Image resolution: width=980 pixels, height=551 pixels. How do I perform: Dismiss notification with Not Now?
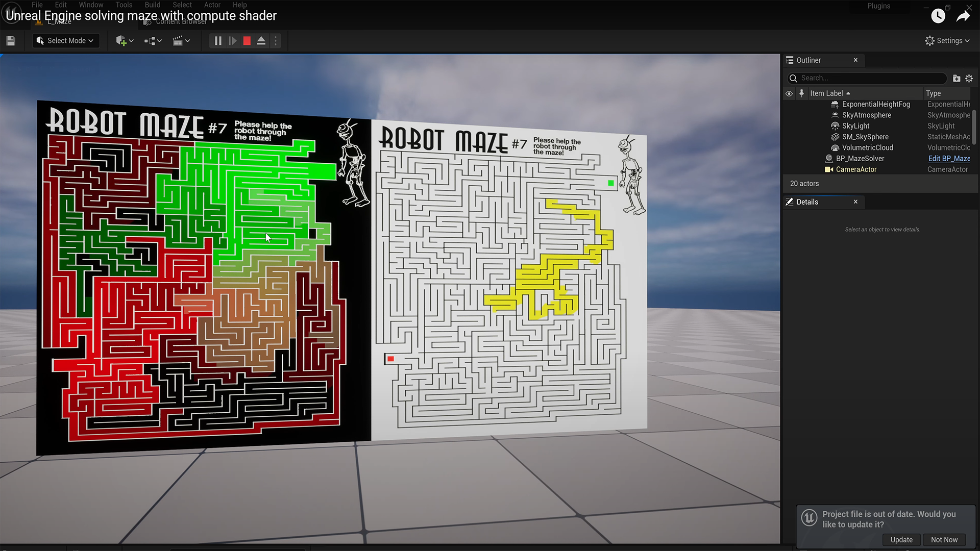[x=944, y=540]
